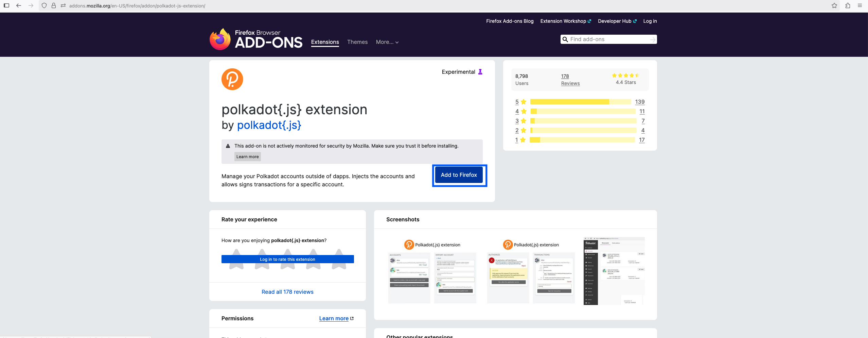The image size is (868, 338).
Task: Click the Add to Firefox button
Action: click(x=459, y=175)
